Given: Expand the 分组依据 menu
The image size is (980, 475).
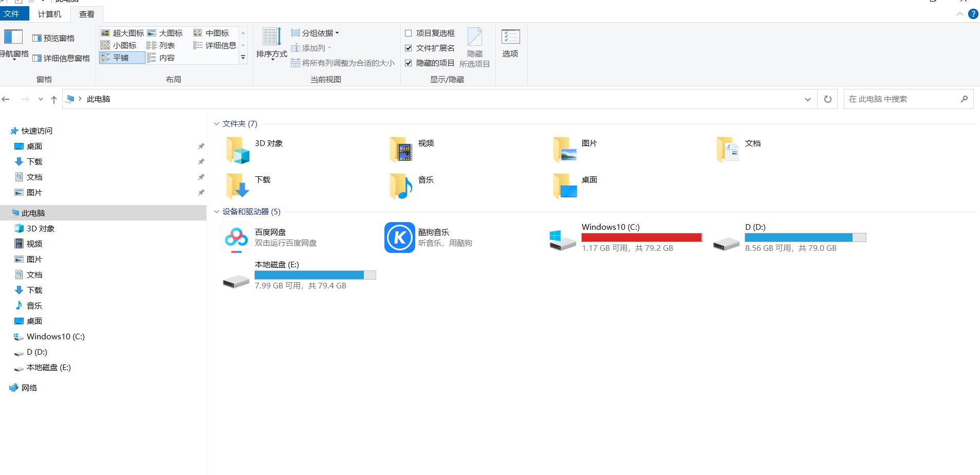Looking at the screenshot, I should [314, 32].
